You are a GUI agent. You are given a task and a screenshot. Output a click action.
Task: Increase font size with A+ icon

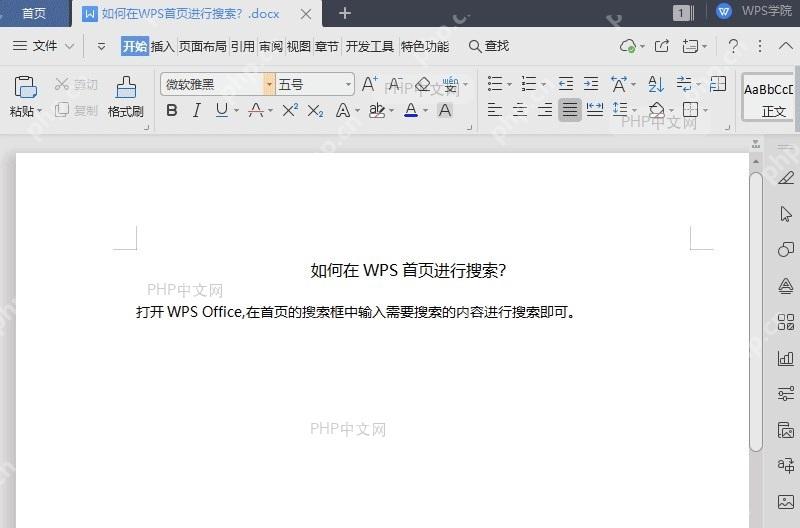click(x=369, y=84)
